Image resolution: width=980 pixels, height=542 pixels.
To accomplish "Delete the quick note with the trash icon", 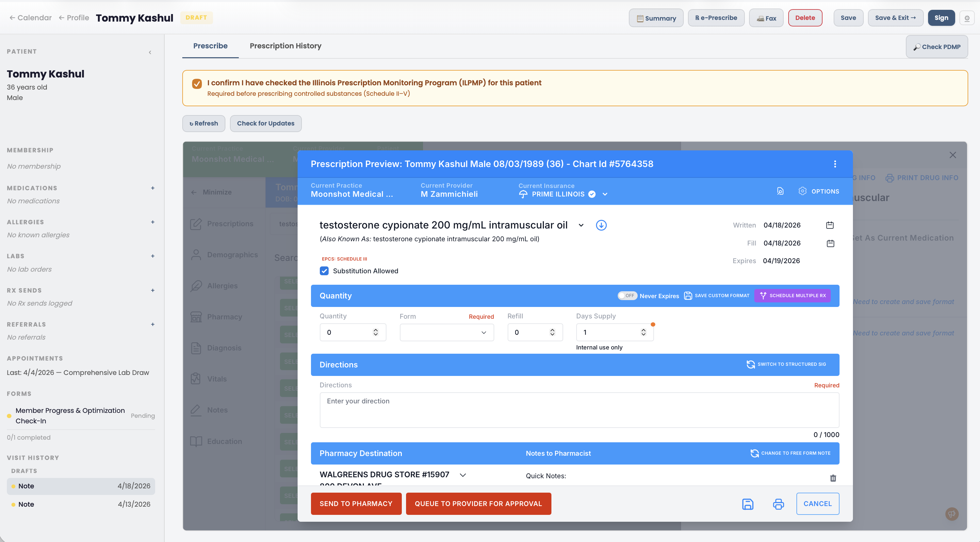I will point(833,478).
